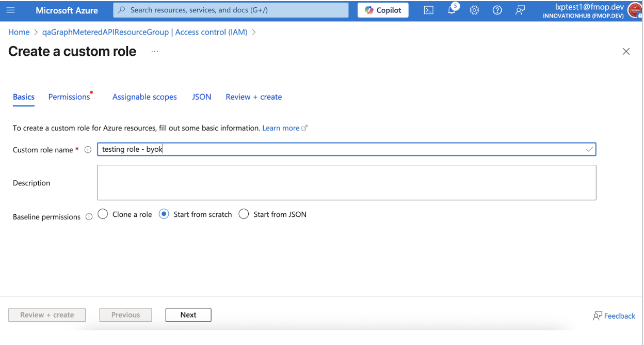The height and width of the screenshot is (345, 644).
Task: Click the Baseline permissions info icon
Action: 89,217
